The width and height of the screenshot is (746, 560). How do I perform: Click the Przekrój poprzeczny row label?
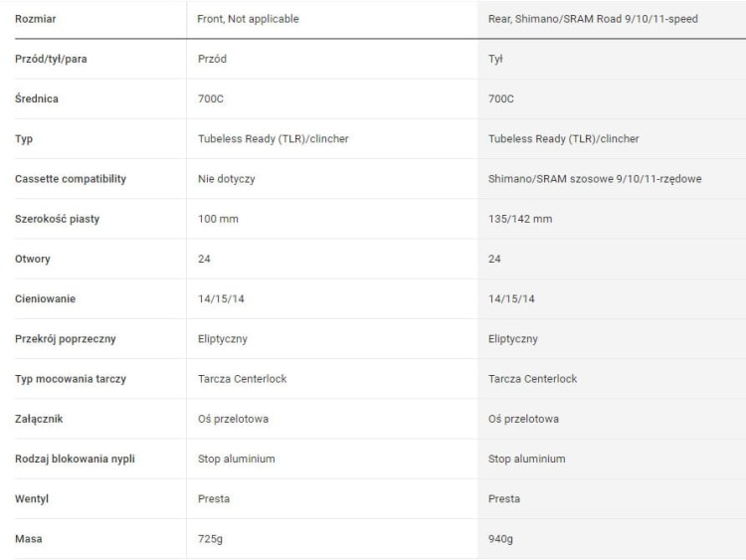66,339
